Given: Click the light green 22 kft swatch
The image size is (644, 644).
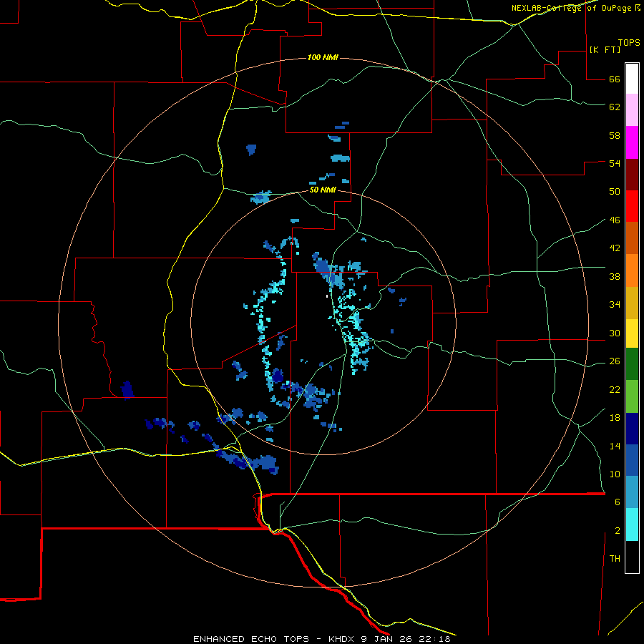Looking at the screenshot, I should (632, 396).
